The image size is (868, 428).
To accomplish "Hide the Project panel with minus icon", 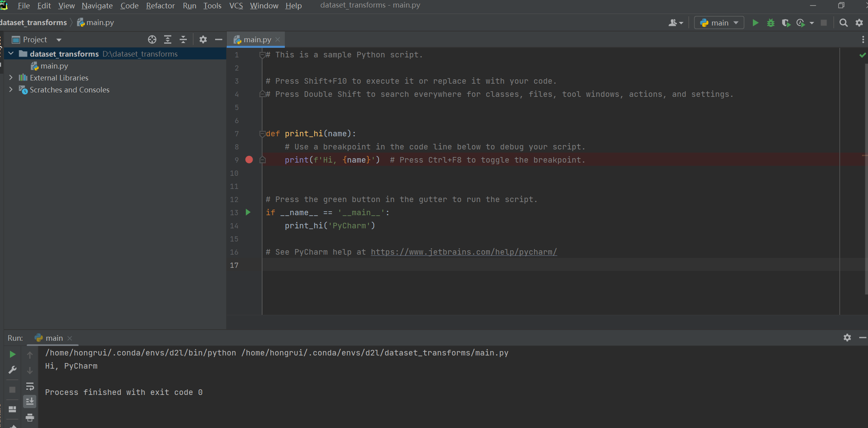I will (218, 39).
